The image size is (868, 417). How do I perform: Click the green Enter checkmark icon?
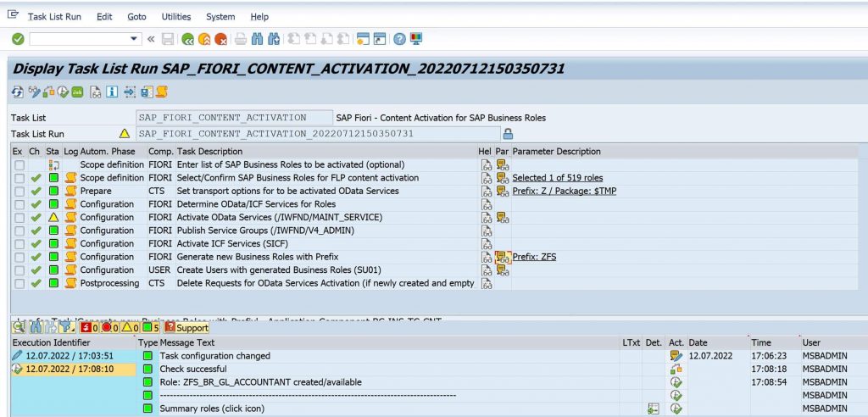18,39
